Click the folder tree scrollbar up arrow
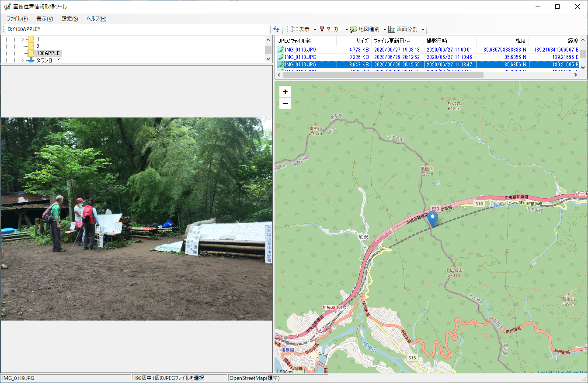The height and width of the screenshot is (383, 588). (x=268, y=39)
